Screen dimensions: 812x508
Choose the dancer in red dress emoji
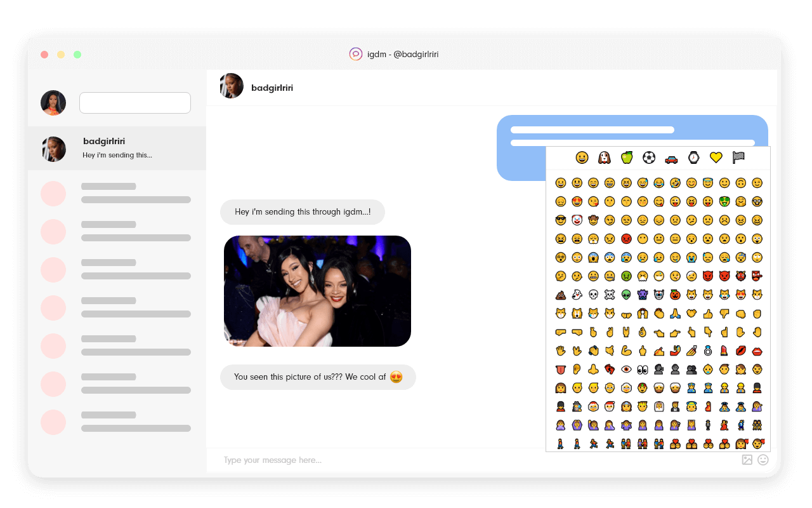724,424
